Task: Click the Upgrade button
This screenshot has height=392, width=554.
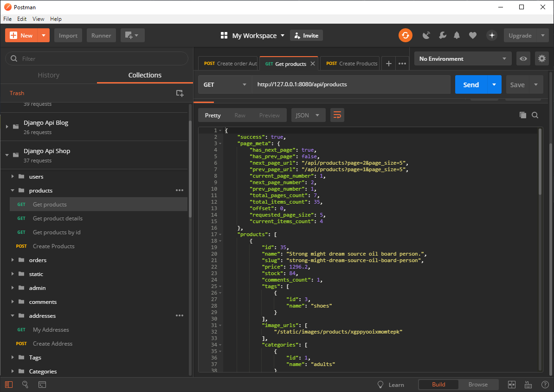Action: 520,35
